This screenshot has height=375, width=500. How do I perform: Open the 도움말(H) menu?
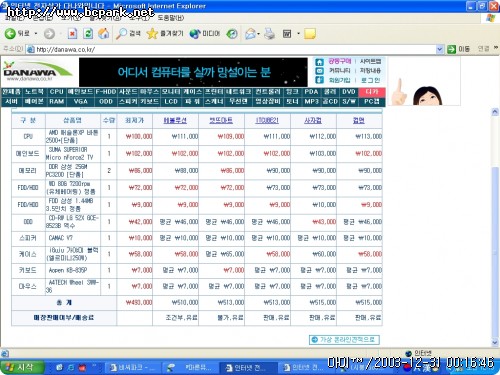click(x=171, y=17)
